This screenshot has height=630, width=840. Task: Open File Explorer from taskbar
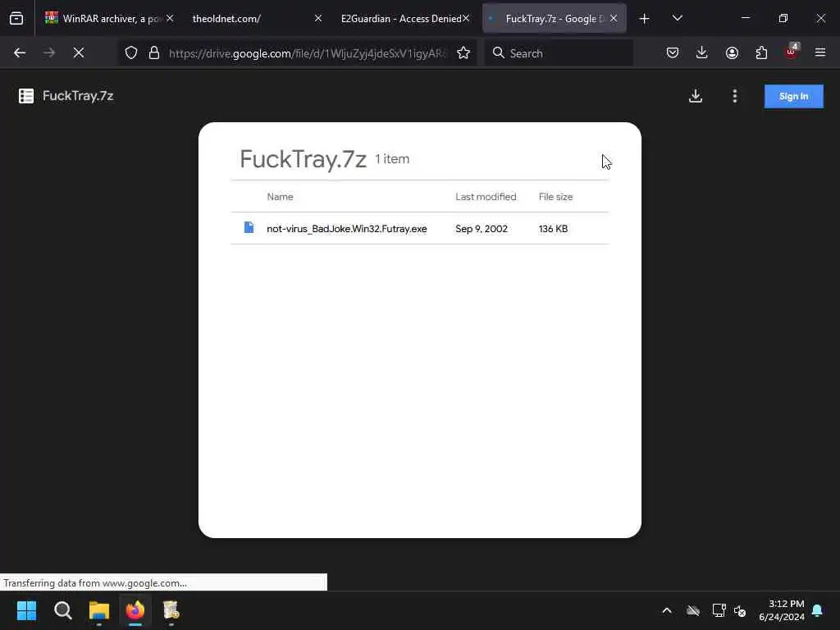pos(99,610)
